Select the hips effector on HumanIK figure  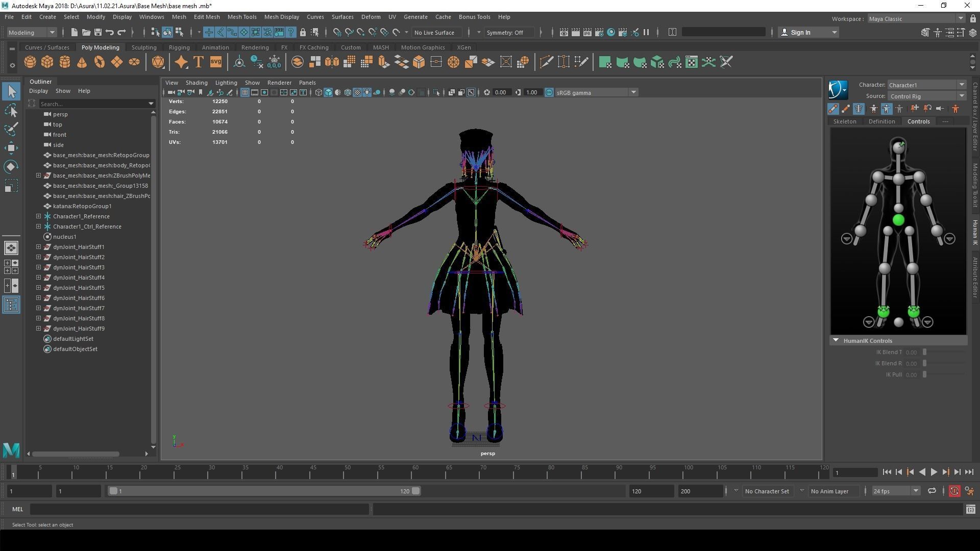[x=898, y=220]
